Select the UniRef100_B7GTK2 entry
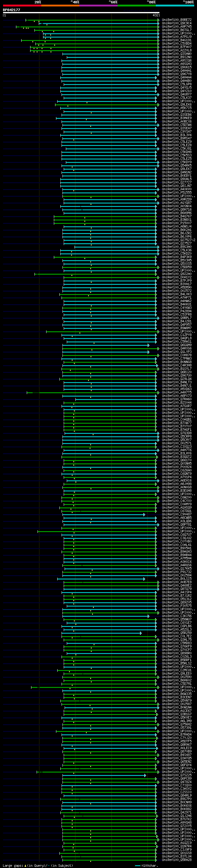This screenshot has height=868, width=197. click(x=176, y=819)
